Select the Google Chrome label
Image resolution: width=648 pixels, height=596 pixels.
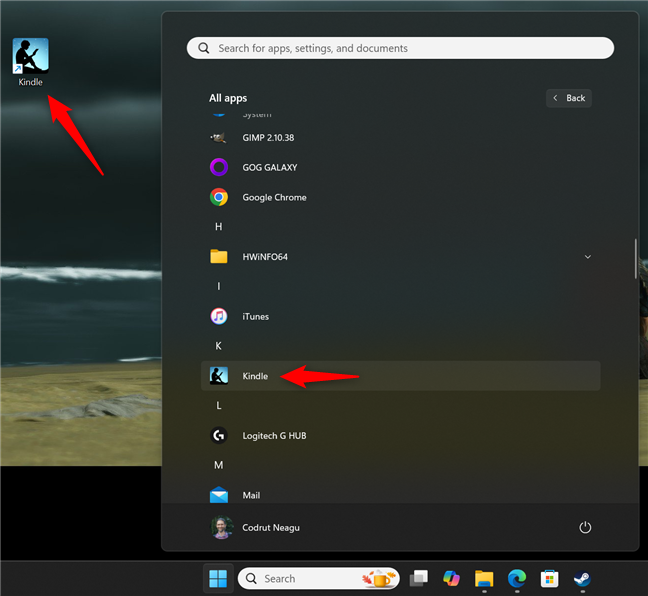pos(274,197)
